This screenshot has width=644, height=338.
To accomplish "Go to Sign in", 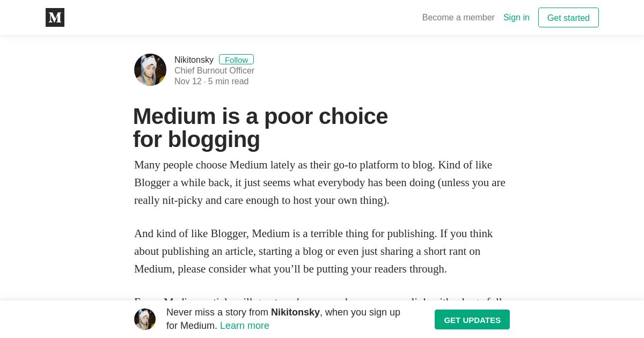I will tap(516, 17).
